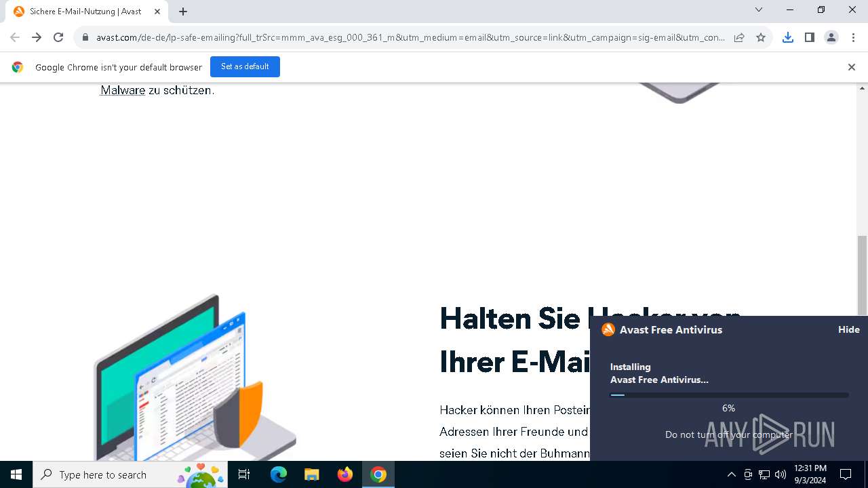Click the Malware link text

point(123,90)
